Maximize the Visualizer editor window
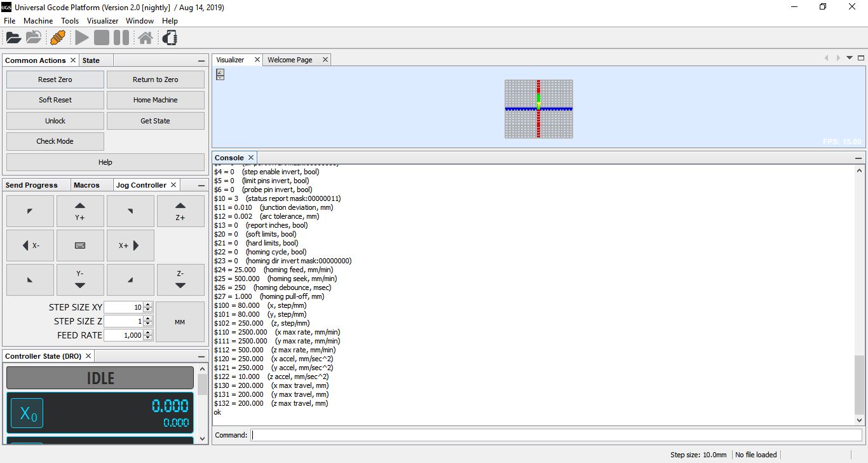This screenshot has width=868, height=463. pyautogui.click(x=861, y=58)
